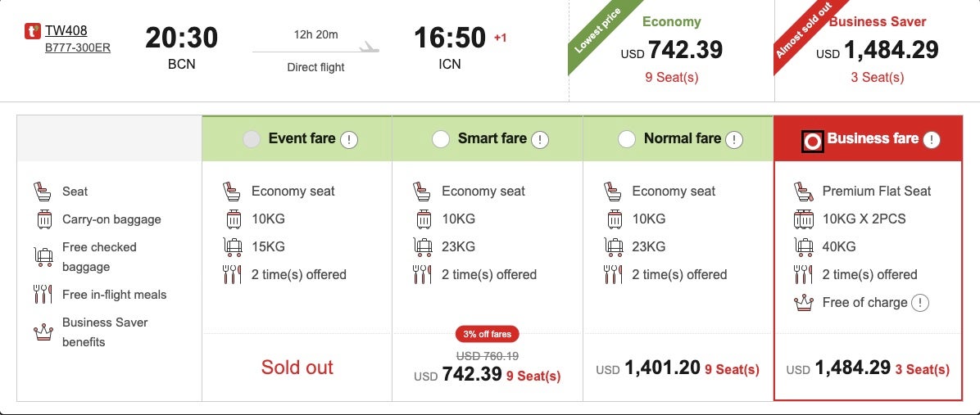Screen dimensions: 980x415
Task: Click the Event fare info icon
Action: pyautogui.click(x=349, y=139)
